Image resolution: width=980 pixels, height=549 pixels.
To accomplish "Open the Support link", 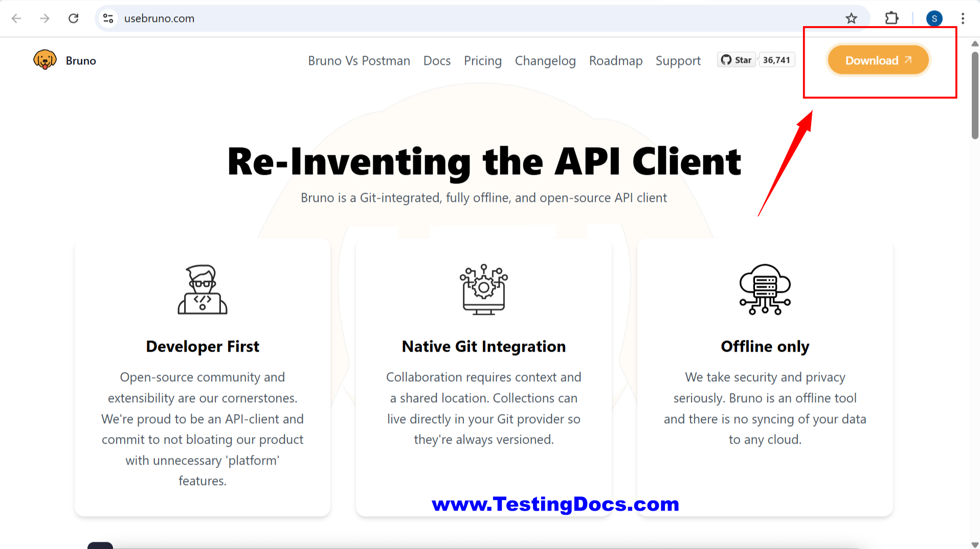I will point(678,60).
